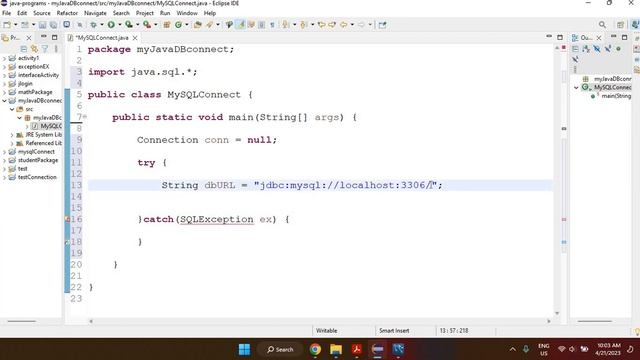This screenshot has width=640, height=360.
Task: Collapse the myJavaDBconnect project
Action: click(4, 100)
